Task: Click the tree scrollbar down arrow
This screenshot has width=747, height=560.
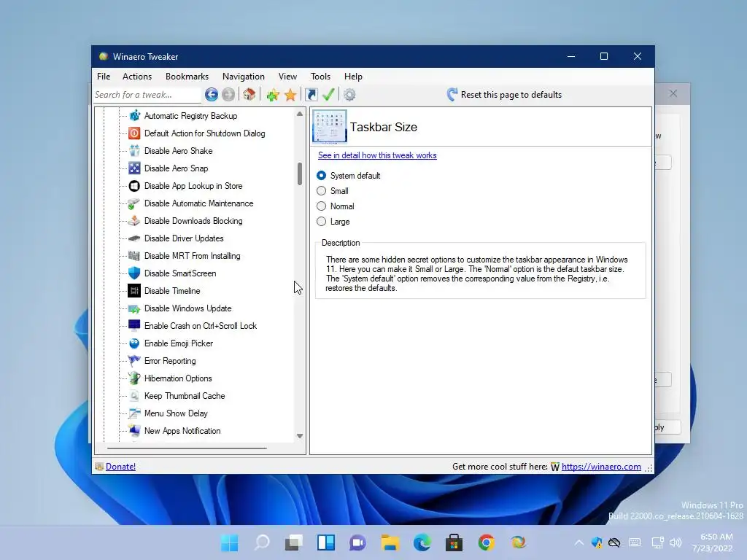Action: (300, 436)
